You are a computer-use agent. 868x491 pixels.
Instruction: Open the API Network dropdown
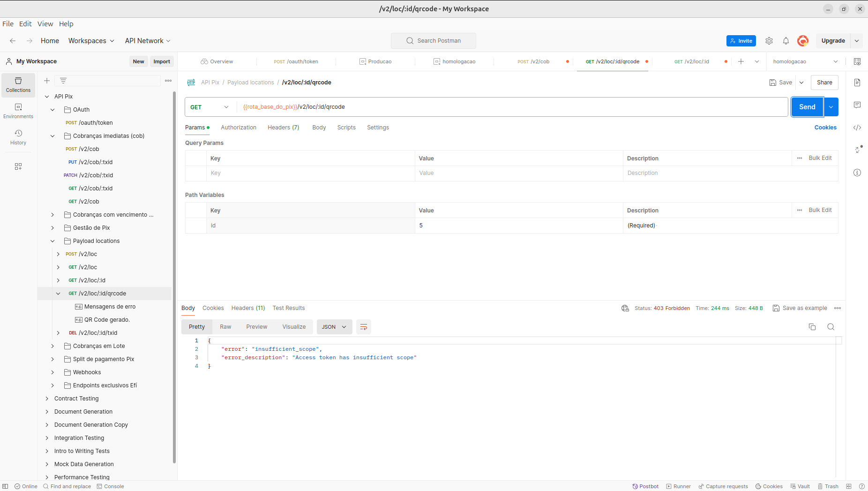(x=148, y=41)
